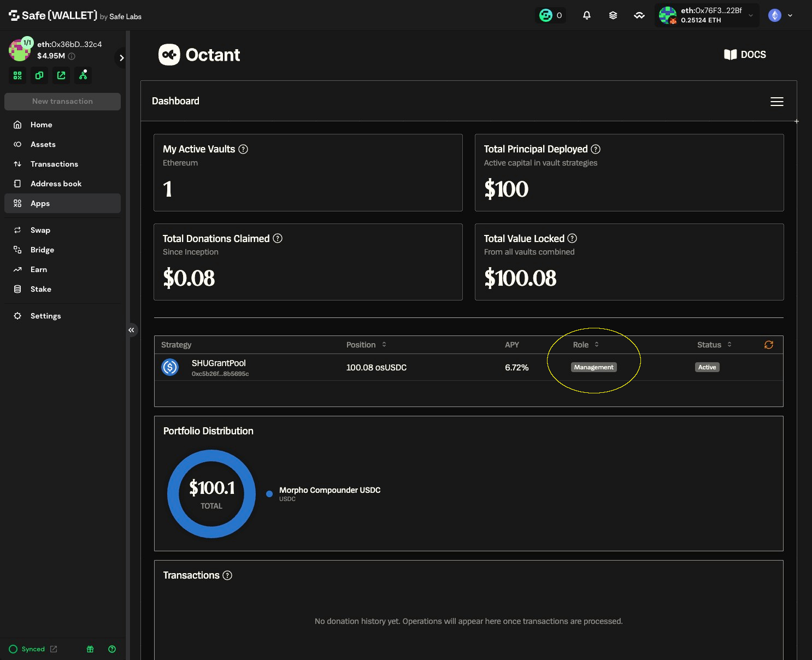Screen dimensions: 812x660
Task: Open Address book in the sidebar
Action: click(x=62, y=184)
